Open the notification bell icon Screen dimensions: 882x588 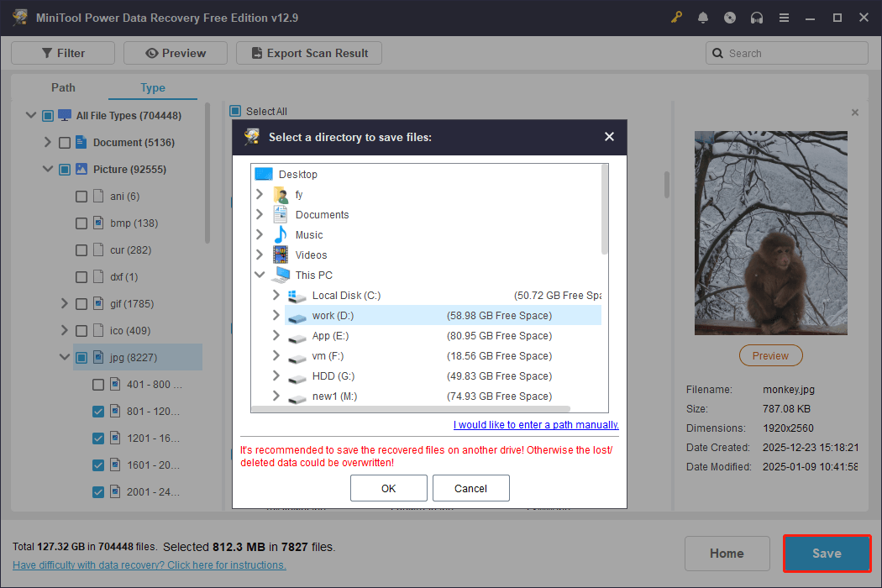pos(702,18)
